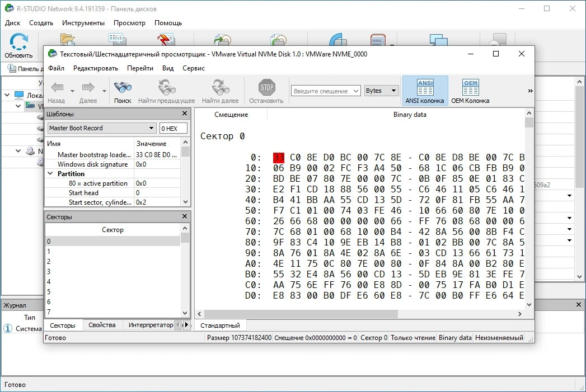Click the horizontal scrollbar of hex view

(x=301, y=314)
